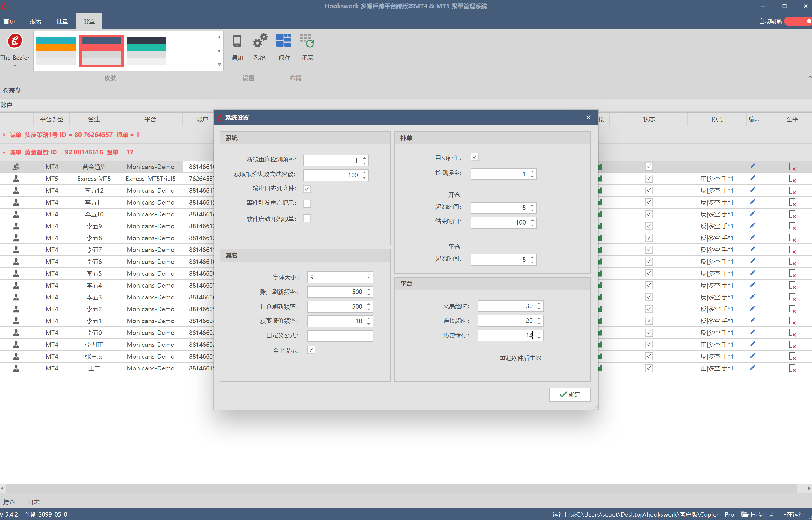Increase 历史缓存 stepper value
Viewport: 812px width, 520px height.
pyautogui.click(x=539, y=333)
